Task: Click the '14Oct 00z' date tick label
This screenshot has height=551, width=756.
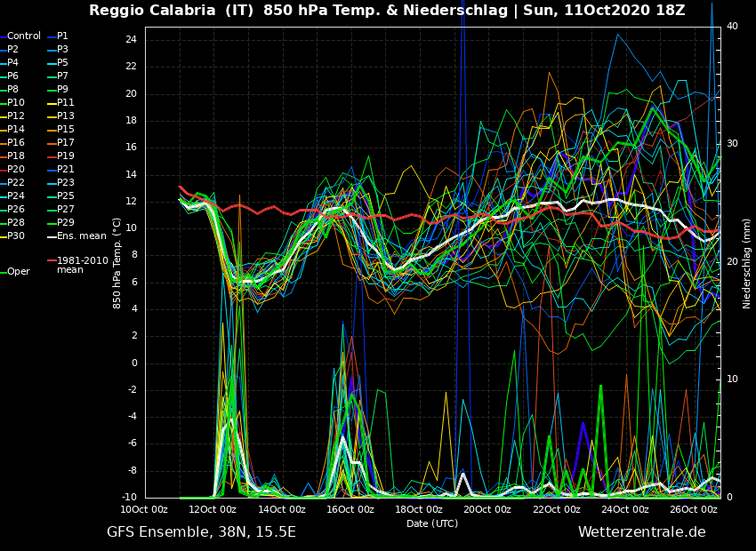Action: tap(282, 509)
